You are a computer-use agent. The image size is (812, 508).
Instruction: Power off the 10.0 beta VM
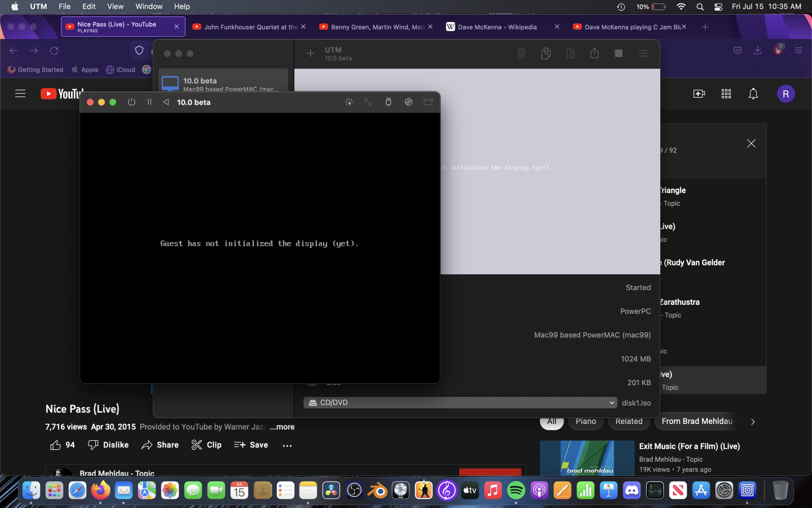pos(131,102)
